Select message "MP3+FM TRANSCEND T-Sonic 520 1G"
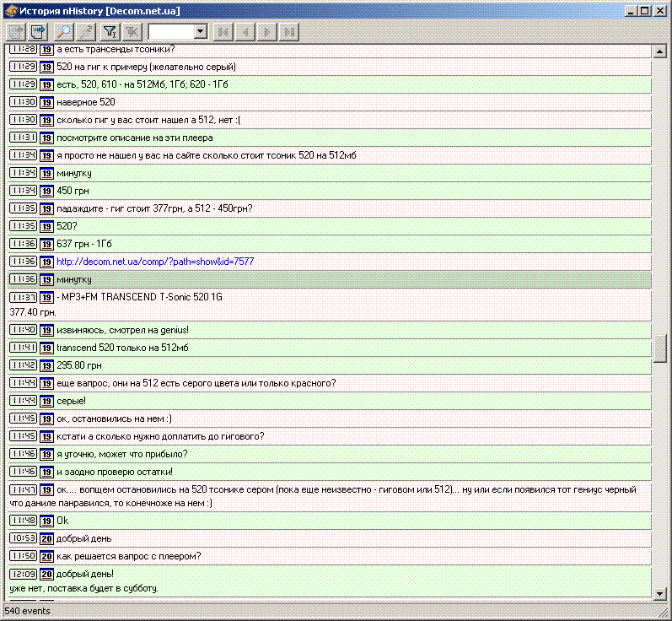Screen dimensions: 672x621 [x=140, y=298]
